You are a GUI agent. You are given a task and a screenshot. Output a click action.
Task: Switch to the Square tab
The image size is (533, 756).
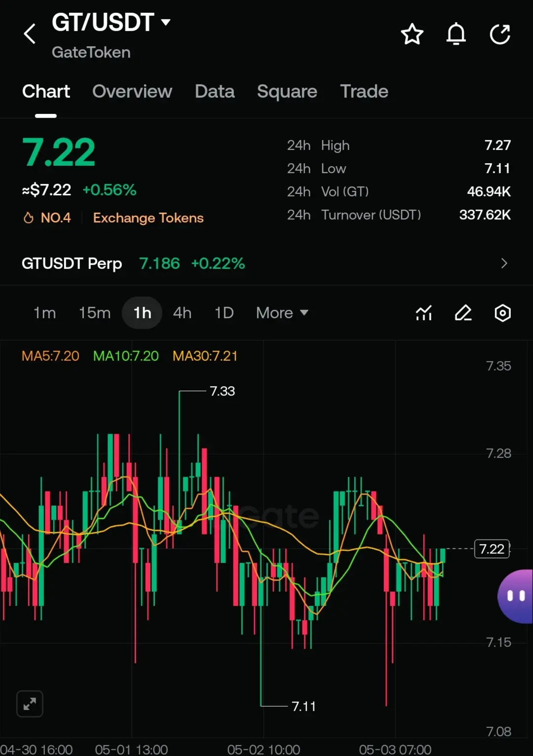coord(287,91)
